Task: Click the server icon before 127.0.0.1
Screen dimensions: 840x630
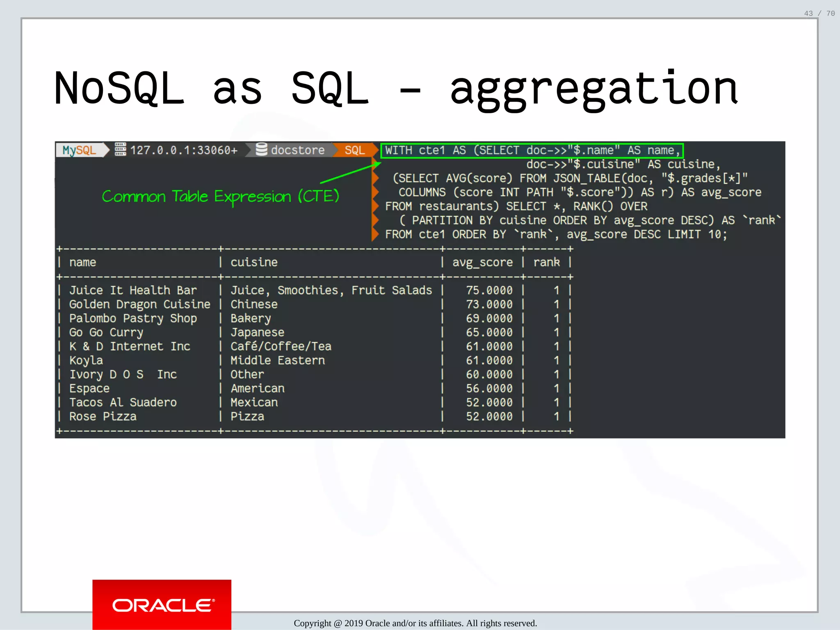Action: (120, 150)
